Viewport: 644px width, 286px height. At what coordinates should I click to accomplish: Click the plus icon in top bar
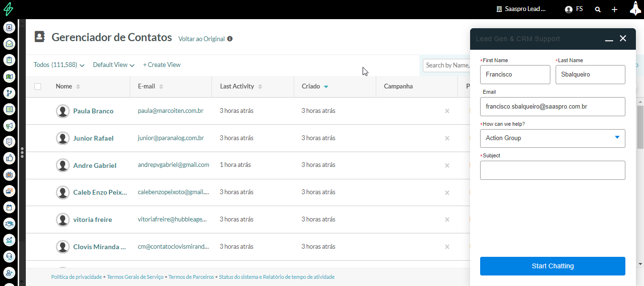click(x=614, y=9)
